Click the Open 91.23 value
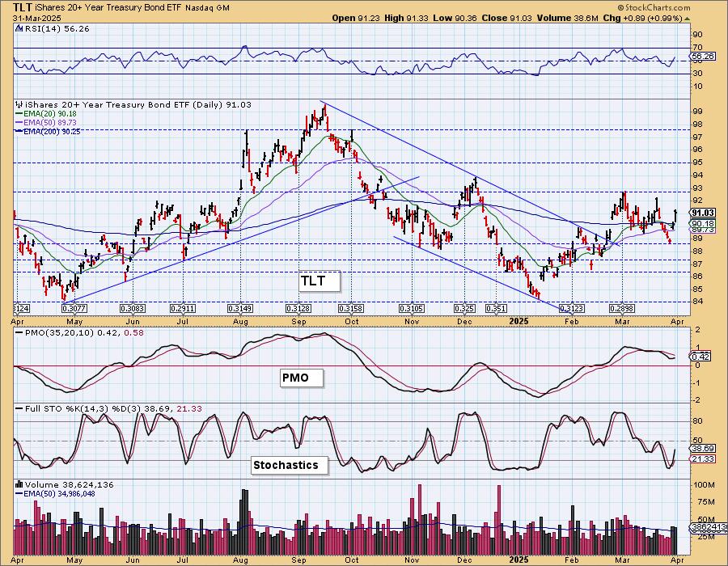Screen dimensions: 728x566 [356, 18]
